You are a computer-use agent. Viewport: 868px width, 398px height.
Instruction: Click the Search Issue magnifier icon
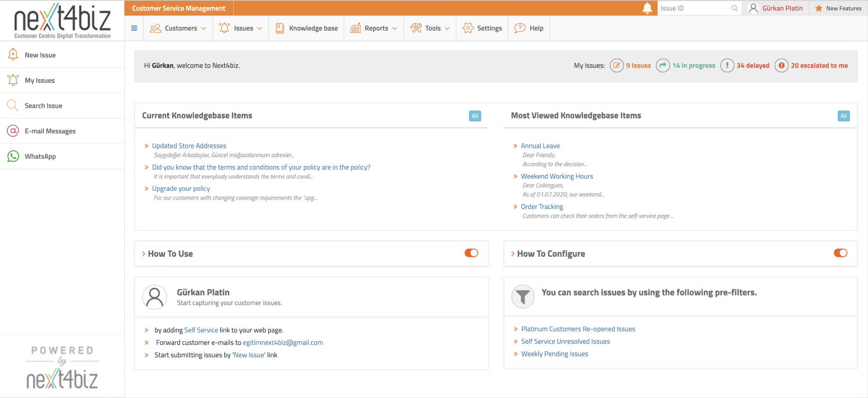[12, 105]
